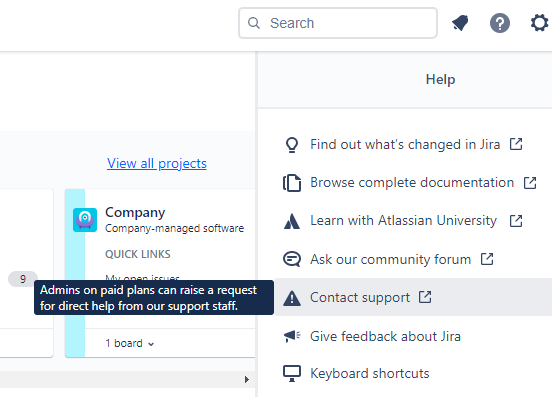This screenshot has width=552, height=397.
Task: Click the community forum chat bubble icon
Action: click(x=292, y=259)
